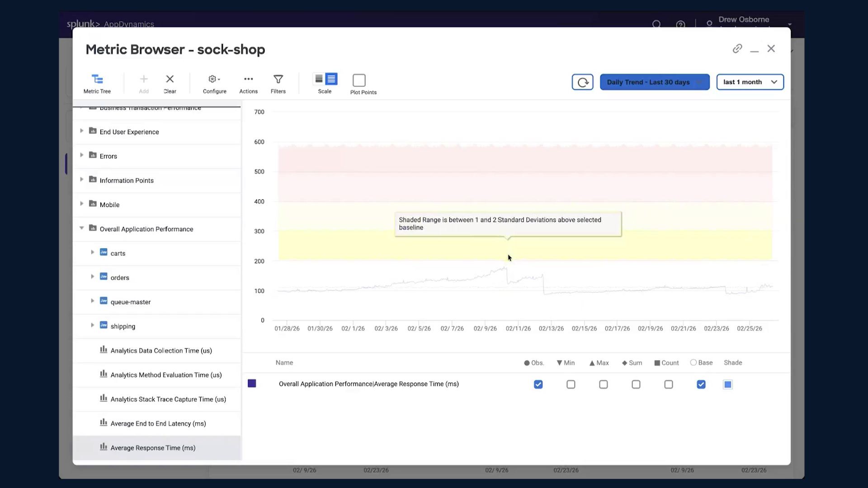868x488 pixels.
Task: Copy the link to this Metric Browser
Action: 737,49
